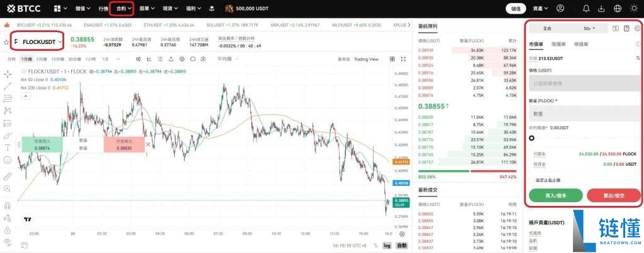Open the 50x leverage dropdown
The image size is (644, 253).
(589, 28)
